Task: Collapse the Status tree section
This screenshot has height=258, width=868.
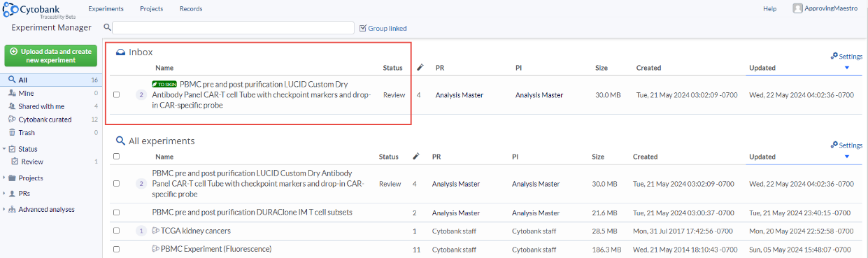Action: (4, 149)
